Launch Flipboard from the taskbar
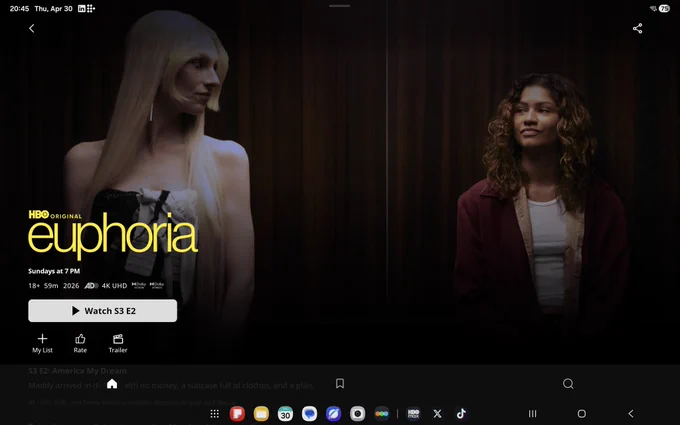 tap(237, 414)
